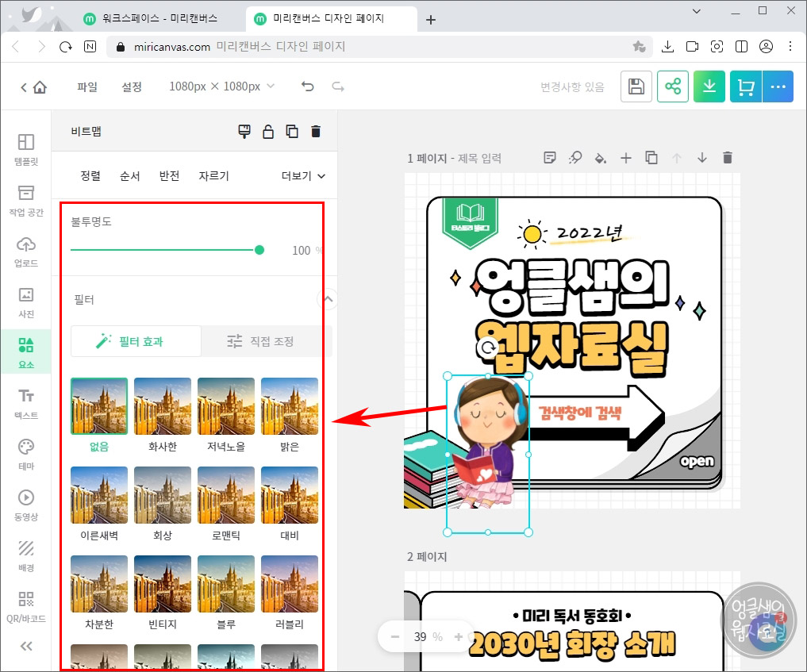Screen dimensions: 807x672
Task: Duplicate page 1 with the copy icon
Action: pyautogui.click(x=651, y=157)
